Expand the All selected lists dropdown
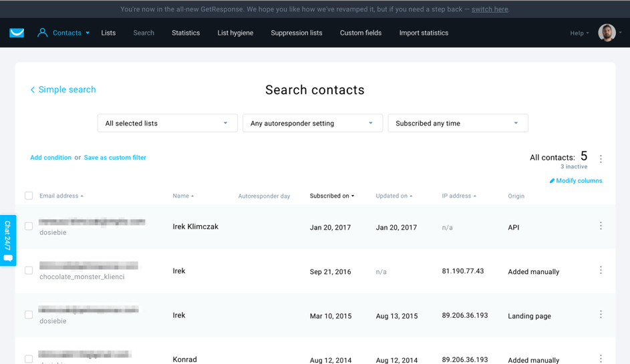This screenshot has height=364, width=630. 167,124
